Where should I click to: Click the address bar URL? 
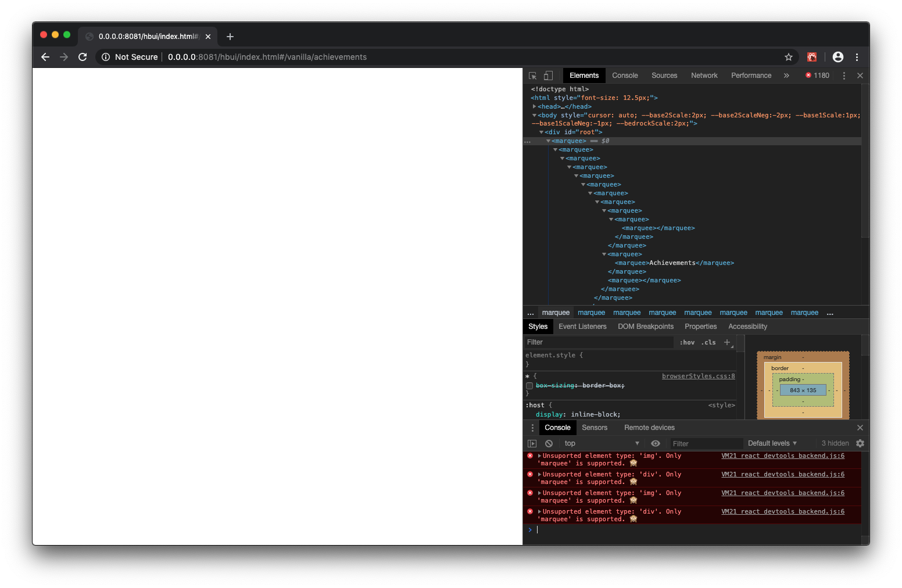tap(267, 57)
